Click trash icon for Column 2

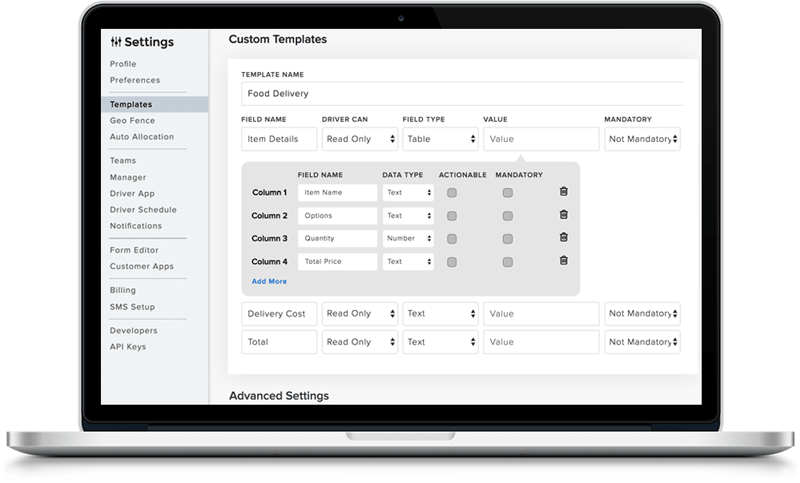(x=563, y=215)
